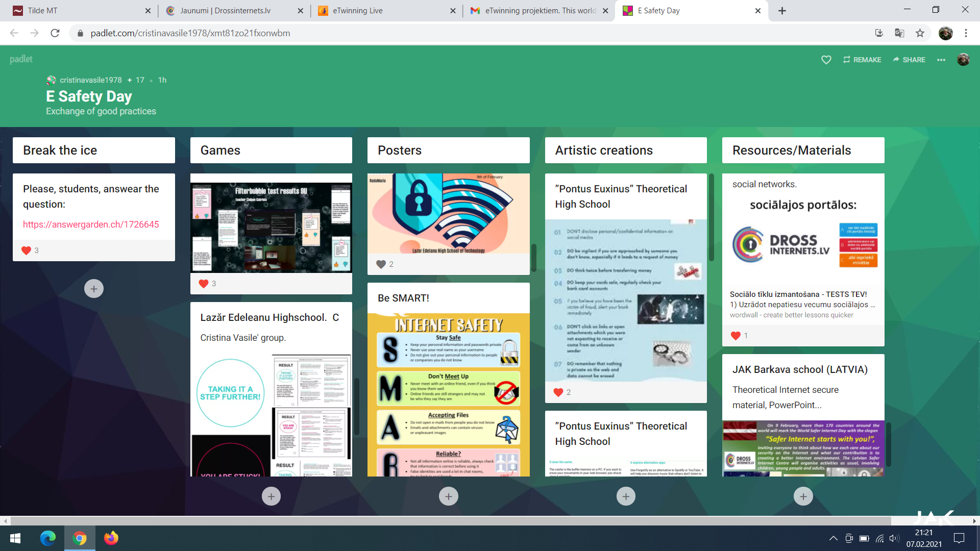Switch to the eTwinning Live tab
Viewport: 980px width, 551px height.
click(x=357, y=11)
